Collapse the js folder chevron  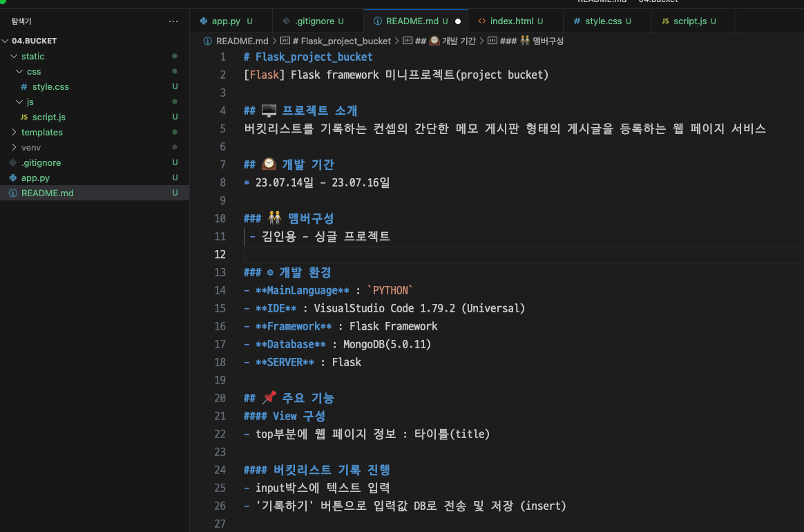click(x=19, y=102)
